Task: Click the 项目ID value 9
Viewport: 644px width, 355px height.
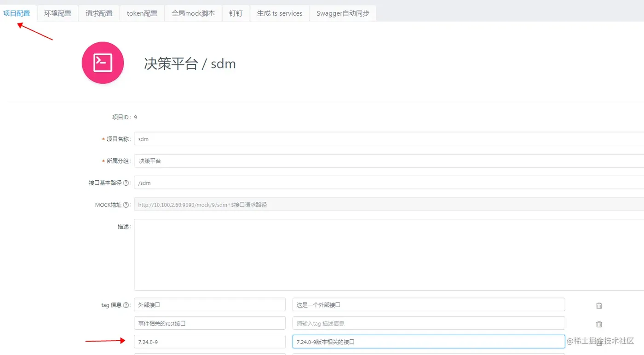Action: (135, 117)
